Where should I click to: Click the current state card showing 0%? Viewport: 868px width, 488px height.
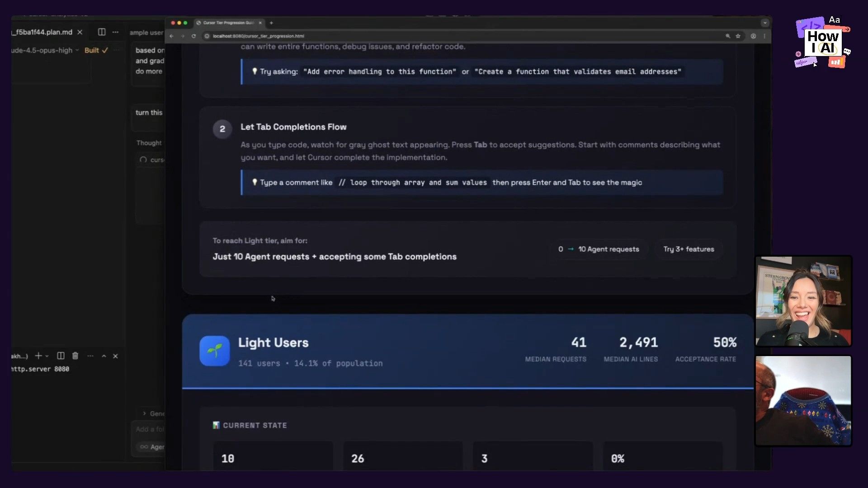pos(662,455)
